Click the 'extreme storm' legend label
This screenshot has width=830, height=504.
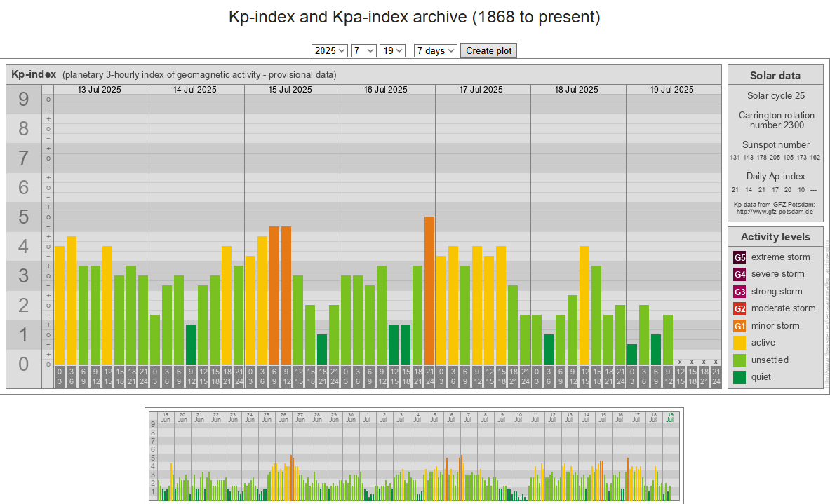[780, 257]
